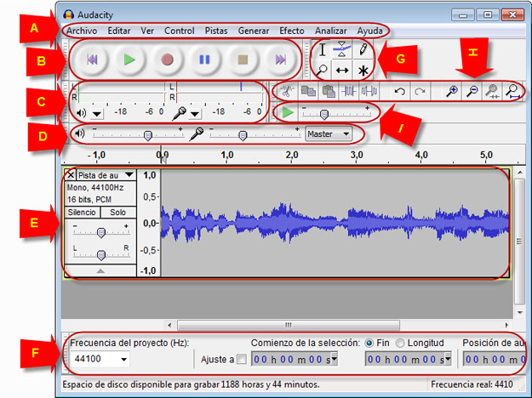Click the Redo arrow icon
The width and height of the screenshot is (532, 398).
pyautogui.click(x=420, y=91)
